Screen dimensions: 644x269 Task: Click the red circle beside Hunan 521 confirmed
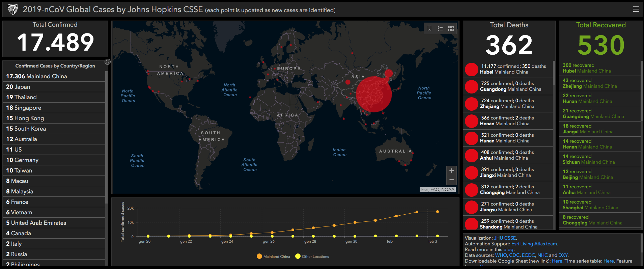[x=472, y=138]
